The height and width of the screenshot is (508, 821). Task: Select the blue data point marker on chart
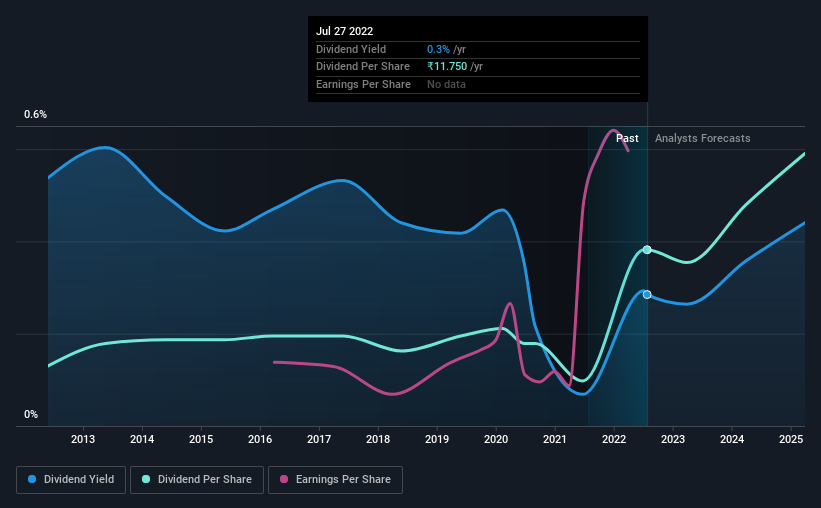click(647, 295)
